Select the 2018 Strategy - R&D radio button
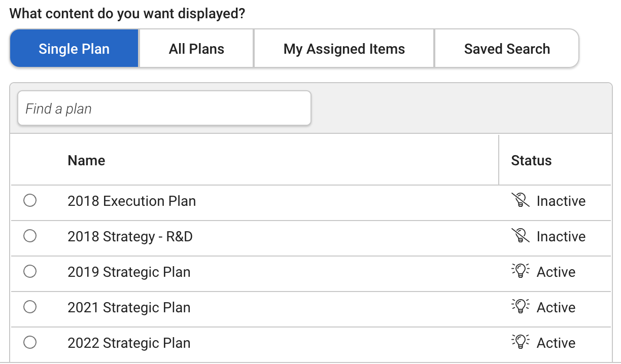The width and height of the screenshot is (621, 364). tap(30, 236)
